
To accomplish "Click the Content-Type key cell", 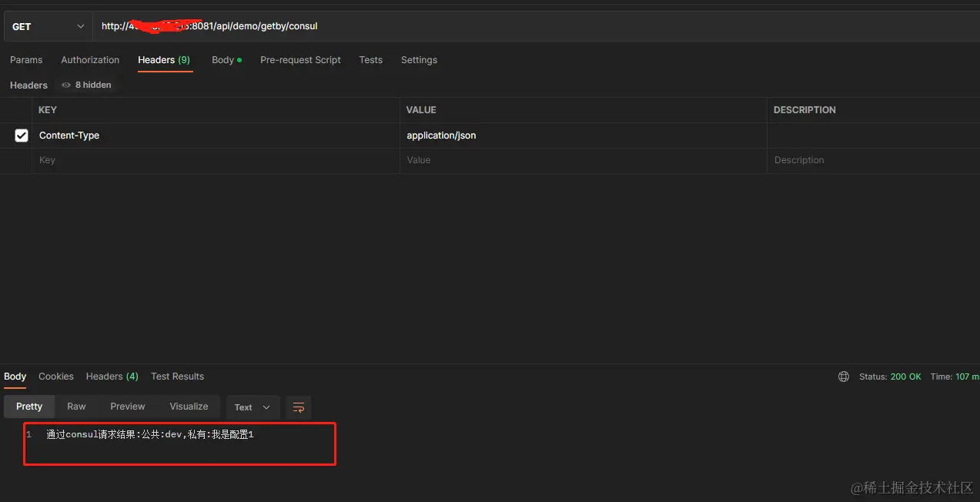I will (x=216, y=136).
